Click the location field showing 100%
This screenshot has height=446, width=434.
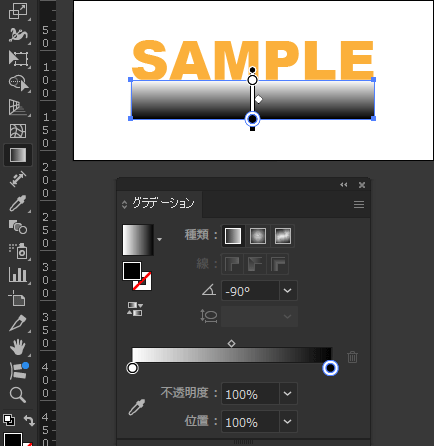coord(250,422)
